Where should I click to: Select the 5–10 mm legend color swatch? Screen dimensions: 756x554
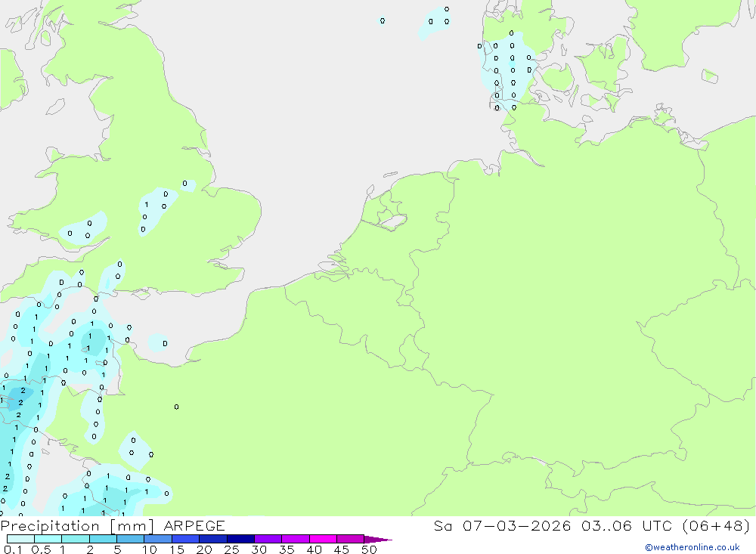[x=131, y=539]
